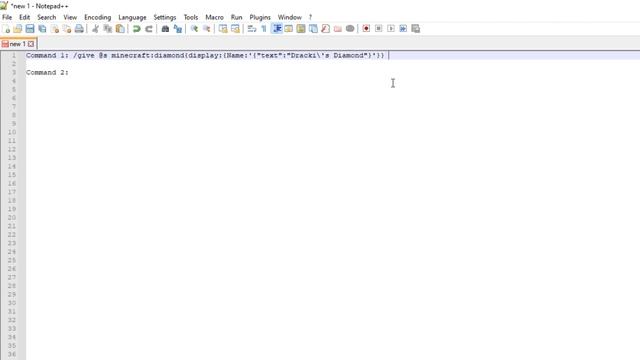Open the Settings menu
Viewport: 640px width, 360px height.
(164, 17)
